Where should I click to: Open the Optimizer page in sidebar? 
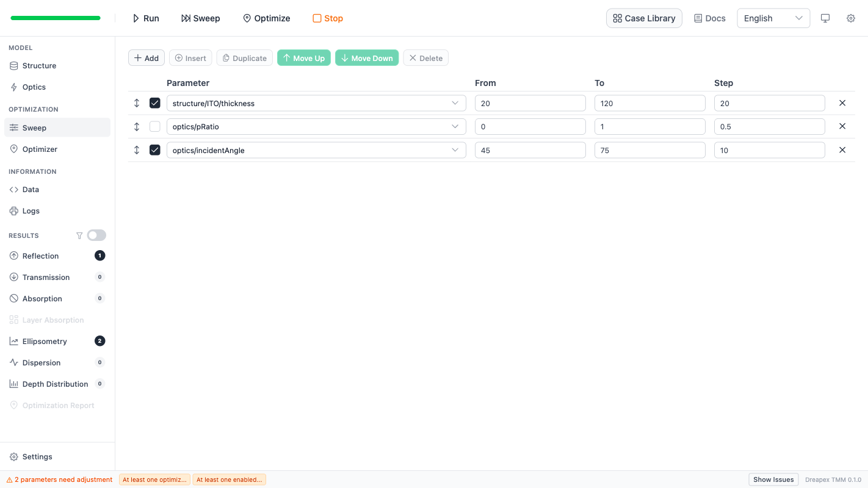click(x=40, y=149)
